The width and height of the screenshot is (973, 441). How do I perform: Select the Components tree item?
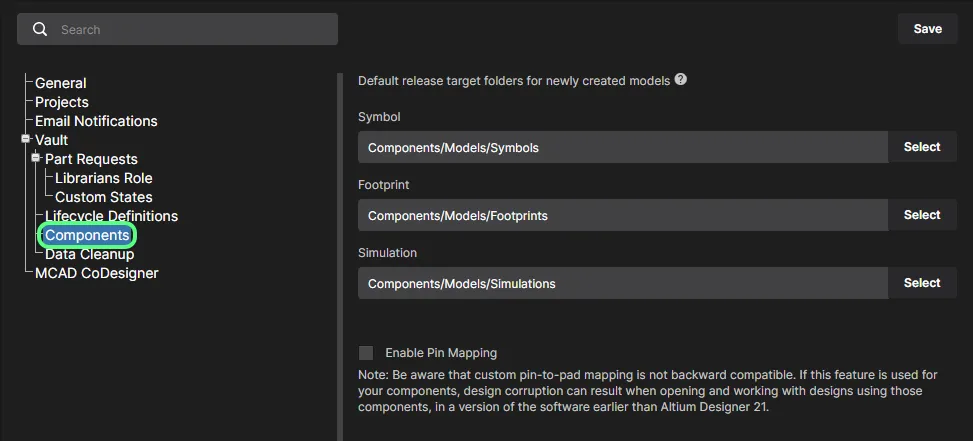pos(87,235)
